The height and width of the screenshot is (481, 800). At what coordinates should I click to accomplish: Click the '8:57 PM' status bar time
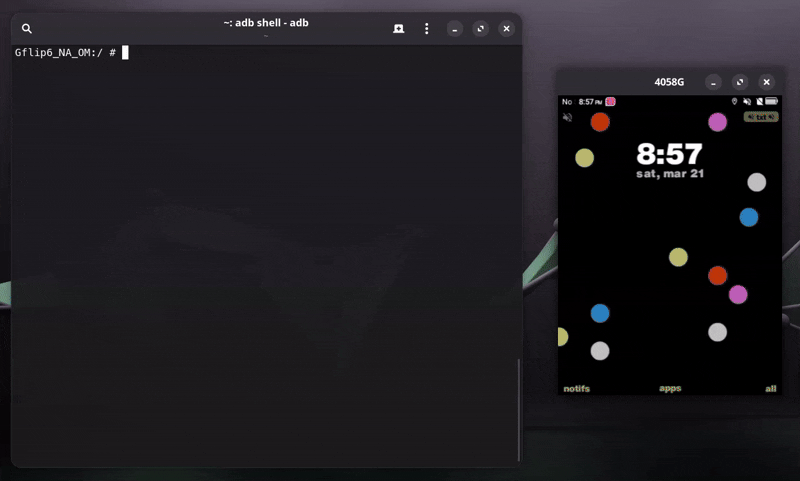point(590,102)
